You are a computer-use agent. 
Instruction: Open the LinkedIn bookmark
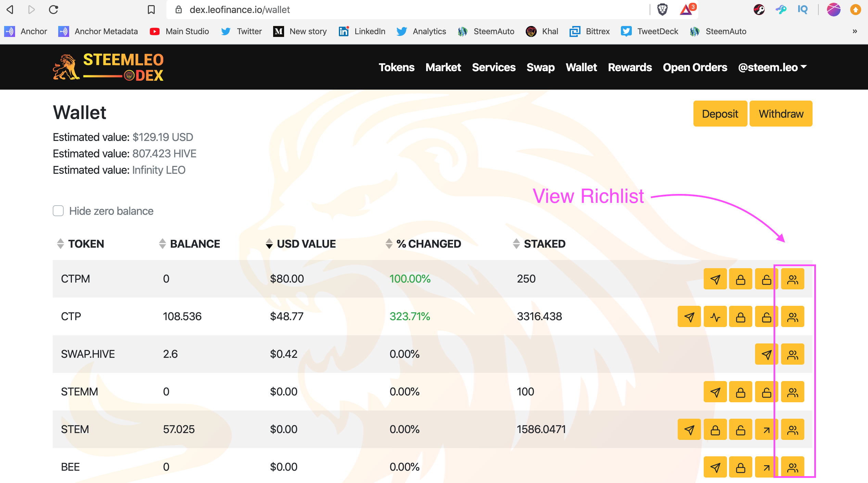point(362,31)
